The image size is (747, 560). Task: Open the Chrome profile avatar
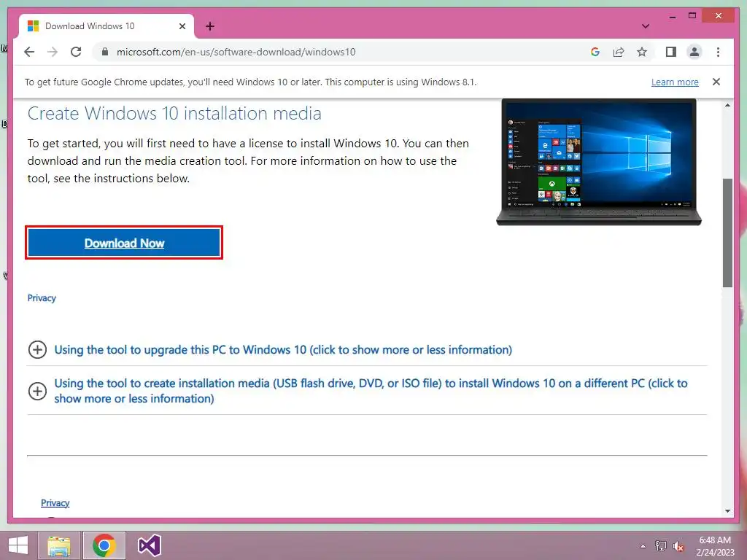click(x=694, y=52)
